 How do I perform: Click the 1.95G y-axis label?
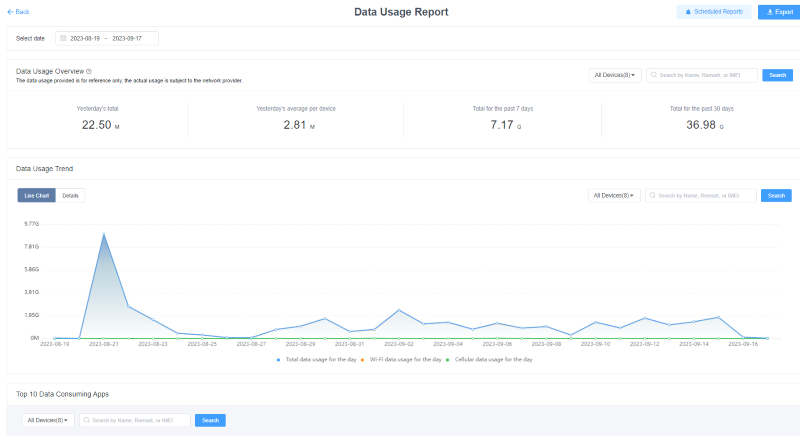pyautogui.click(x=32, y=315)
